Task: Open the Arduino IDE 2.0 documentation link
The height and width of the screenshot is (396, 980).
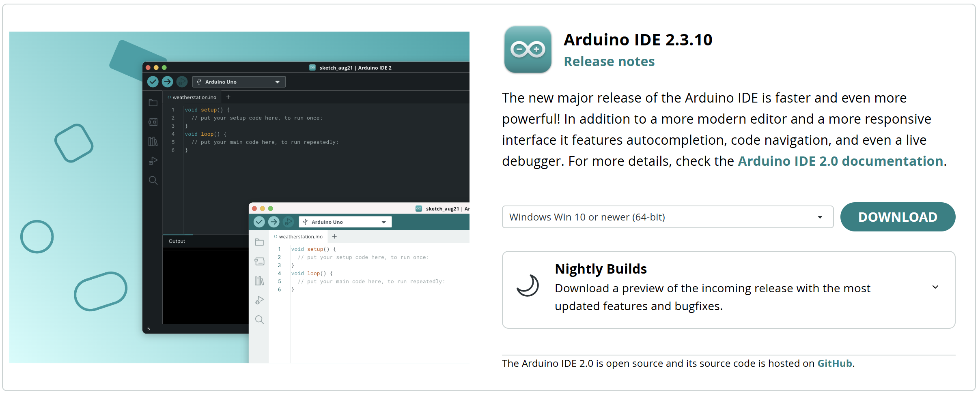Action: click(x=840, y=161)
